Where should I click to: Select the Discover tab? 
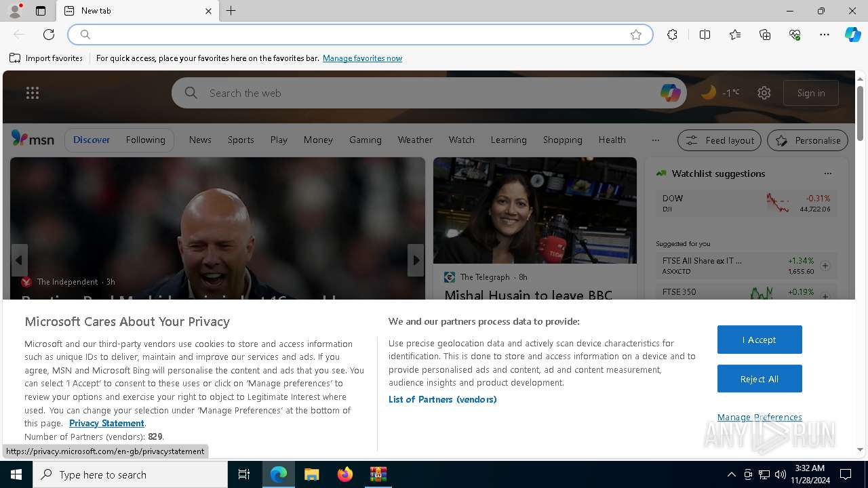(92, 140)
